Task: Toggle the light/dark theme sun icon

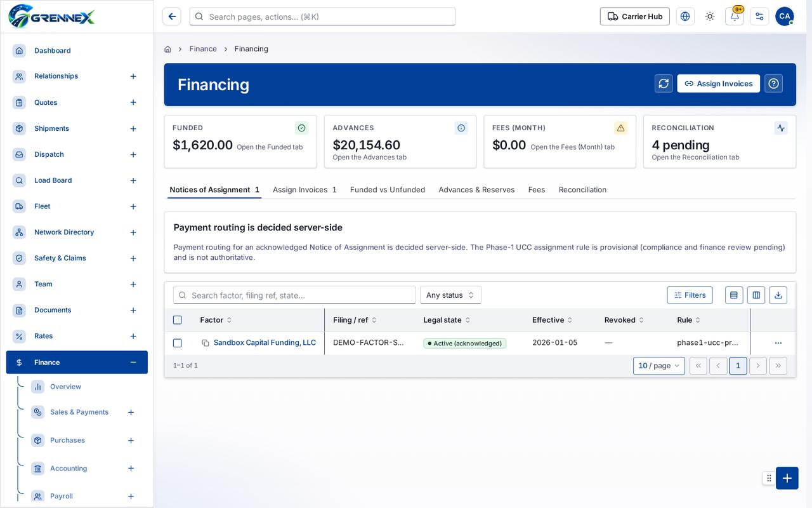Action: (x=710, y=17)
